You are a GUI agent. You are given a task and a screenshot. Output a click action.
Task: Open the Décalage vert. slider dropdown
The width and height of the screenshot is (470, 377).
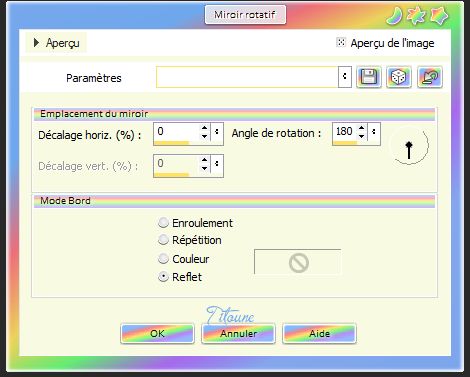click(217, 164)
